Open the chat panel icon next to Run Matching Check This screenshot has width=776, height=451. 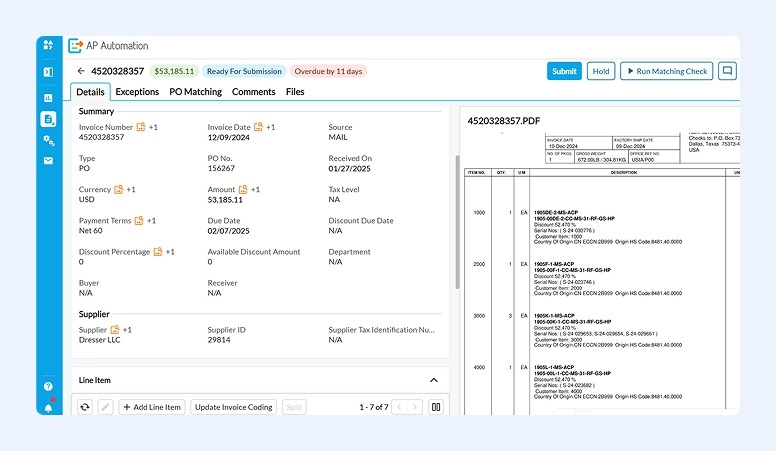click(x=727, y=71)
